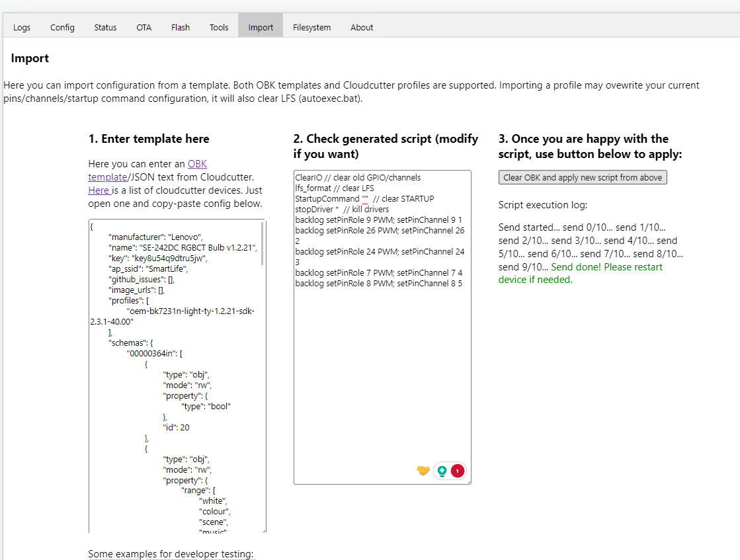Click the '"manufacturer": "Lenovo"' JSON line
The image size is (740, 560).
pyautogui.click(x=156, y=237)
